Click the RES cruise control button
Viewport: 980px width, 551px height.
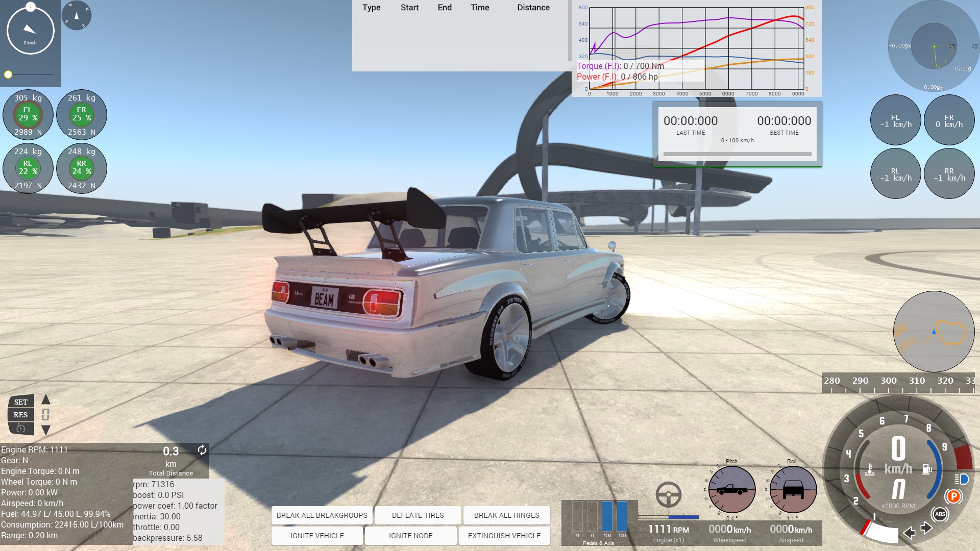[20, 415]
